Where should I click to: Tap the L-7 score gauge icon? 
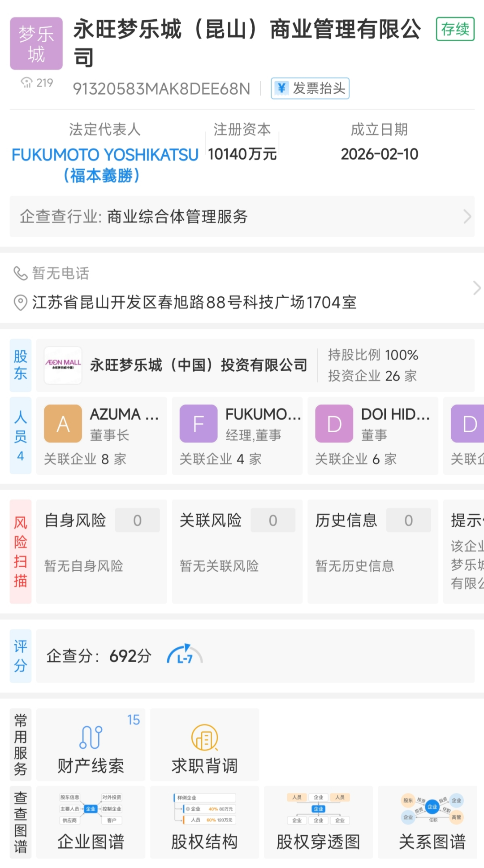(185, 655)
